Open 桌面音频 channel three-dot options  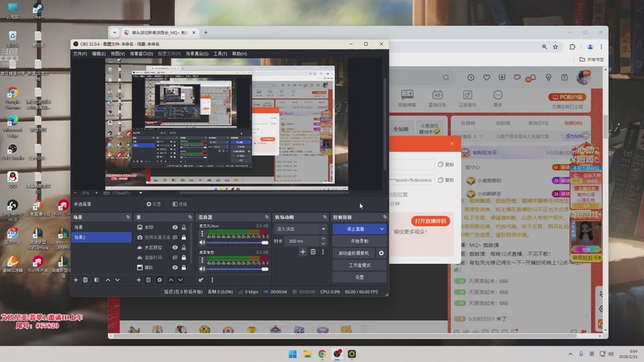[202, 260]
